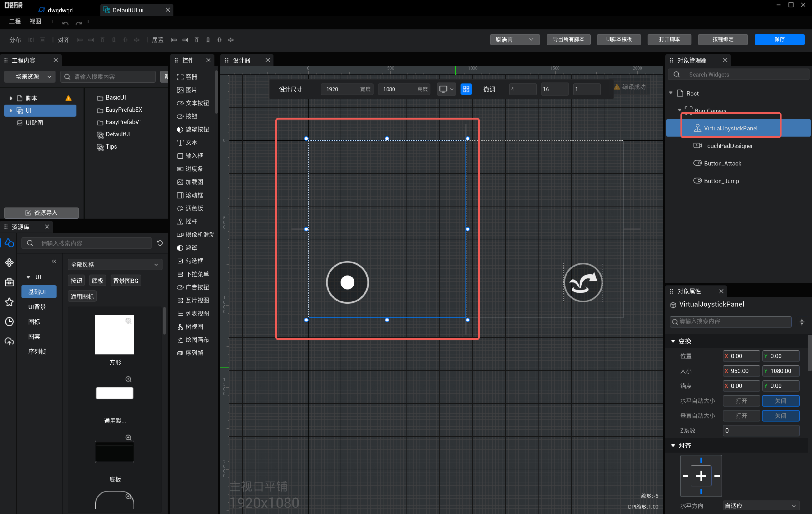Click the design width 1920 field
Image resolution: width=812 pixels, height=514 pixels.
347,89
